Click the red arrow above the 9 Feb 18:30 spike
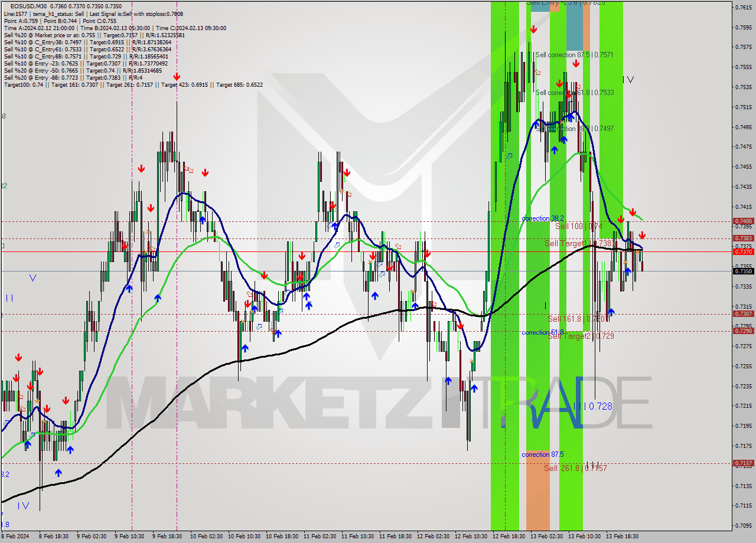Viewport: 756px width, 543px height. coord(177,77)
